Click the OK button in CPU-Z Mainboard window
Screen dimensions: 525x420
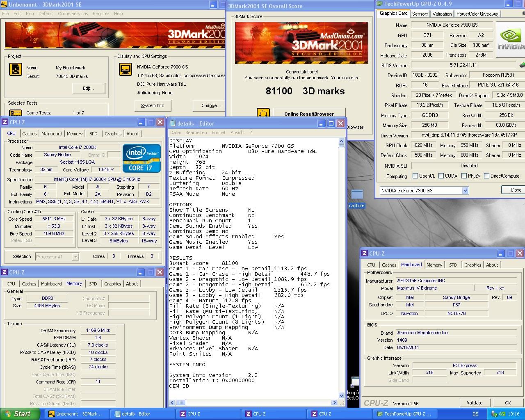pyautogui.click(x=508, y=403)
